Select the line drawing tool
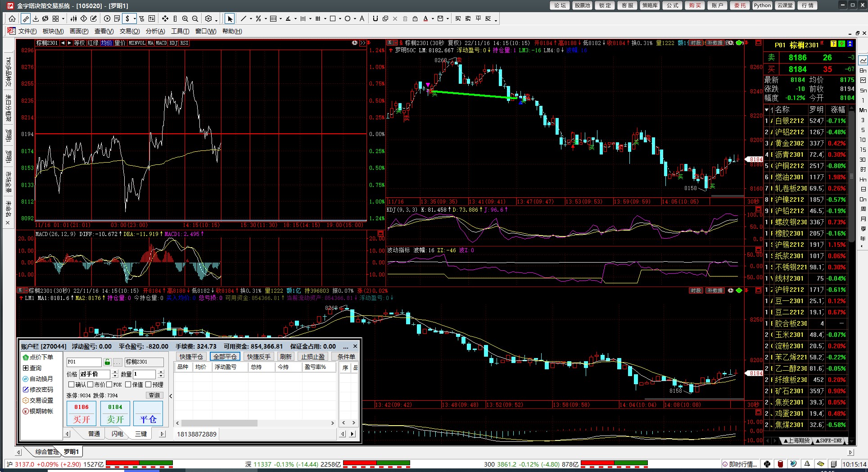868x472 pixels. (244, 18)
